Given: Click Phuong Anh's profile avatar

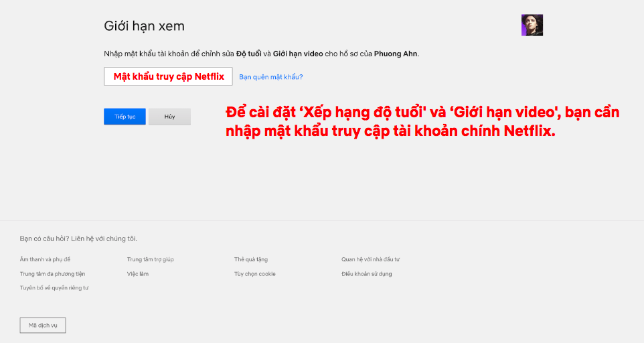Looking at the screenshot, I should coord(532,25).
